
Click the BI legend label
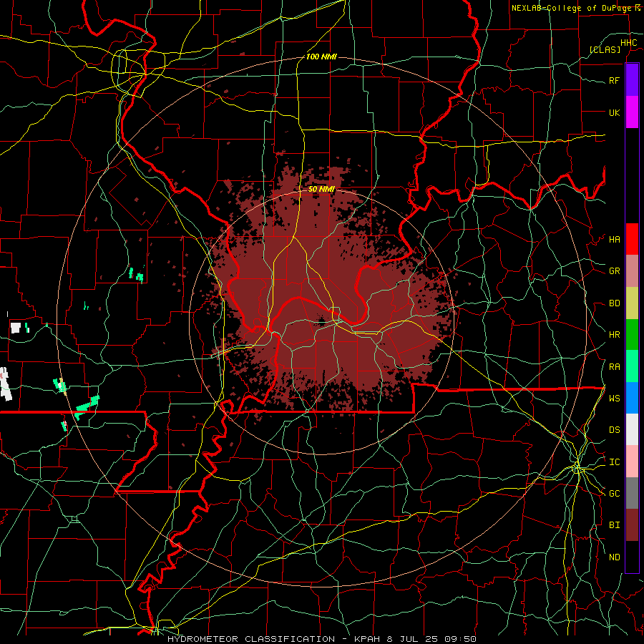point(614,525)
